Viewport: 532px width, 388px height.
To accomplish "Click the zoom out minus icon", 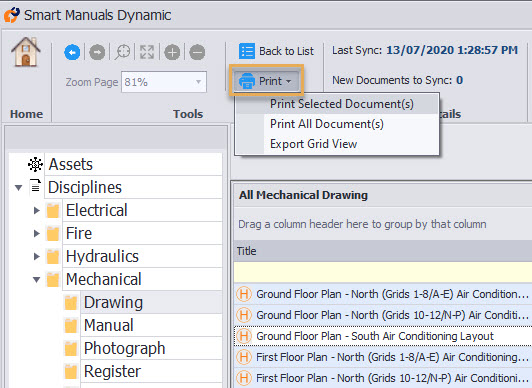I will [x=197, y=53].
